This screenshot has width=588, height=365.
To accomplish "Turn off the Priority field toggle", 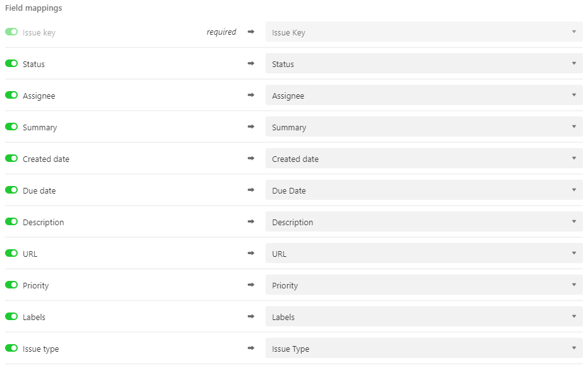I will tap(11, 285).
